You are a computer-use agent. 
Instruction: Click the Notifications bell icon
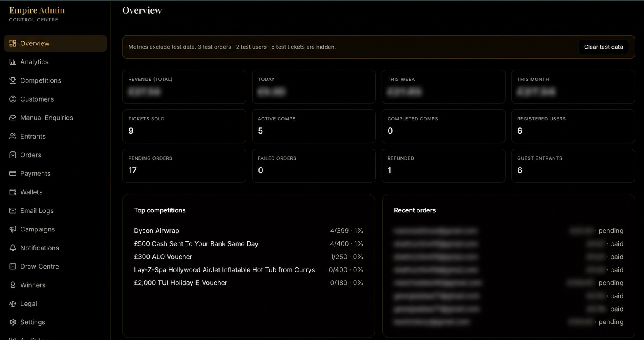(x=13, y=248)
